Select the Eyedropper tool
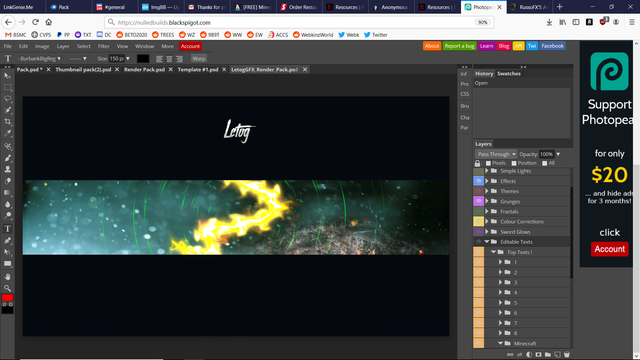640x360 pixels. click(x=7, y=133)
